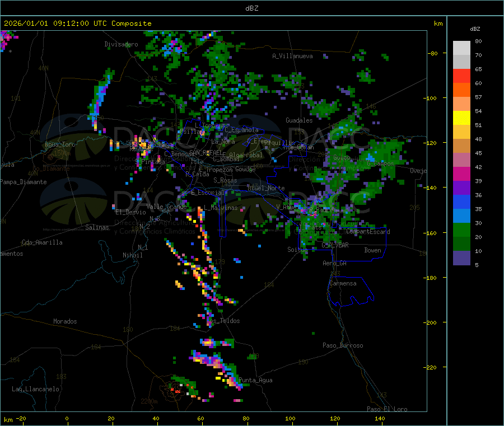504x426 pixels.
Task: Click the Aero_GA label
Action: point(334,263)
